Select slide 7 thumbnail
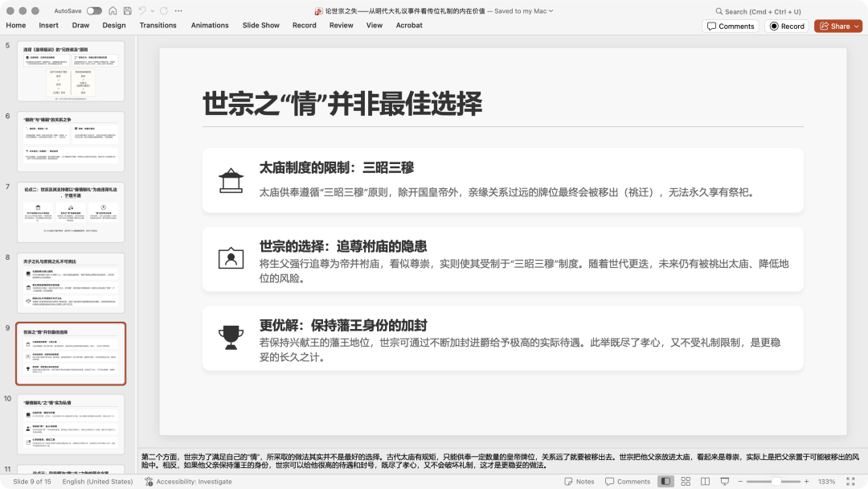 pos(71,212)
